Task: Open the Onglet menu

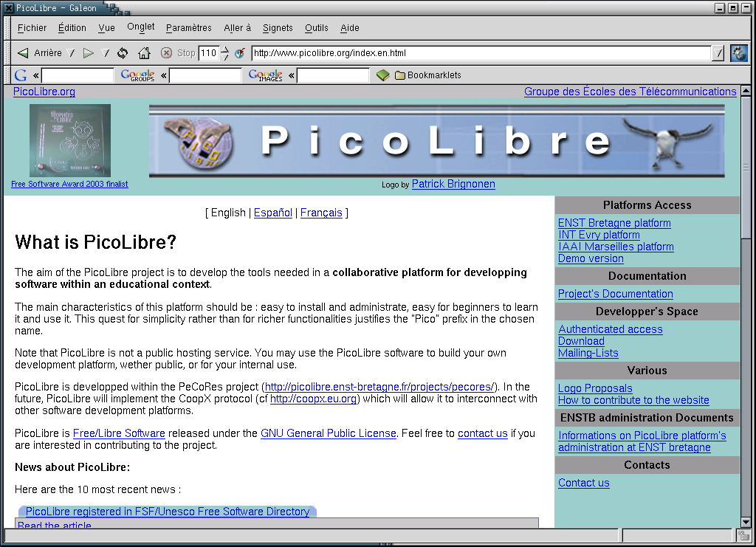Action: point(141,27)
